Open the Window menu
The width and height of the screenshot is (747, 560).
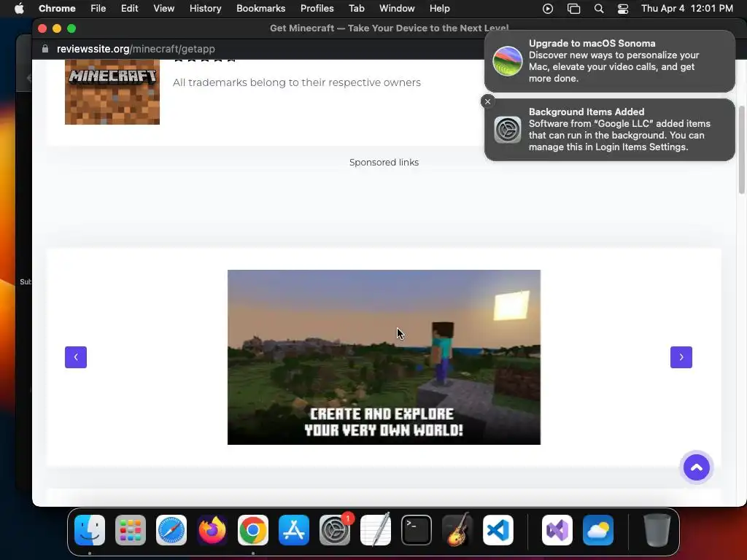coord(397,9)
